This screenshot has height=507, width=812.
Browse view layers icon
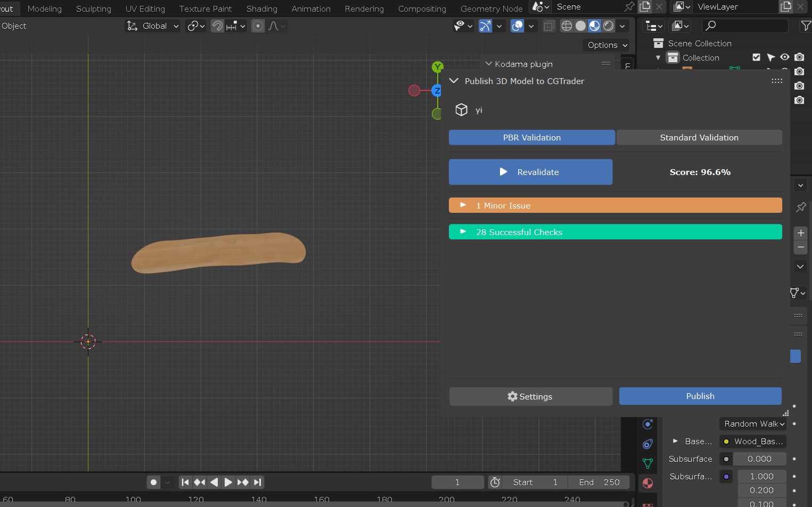[x=682, y=7]
